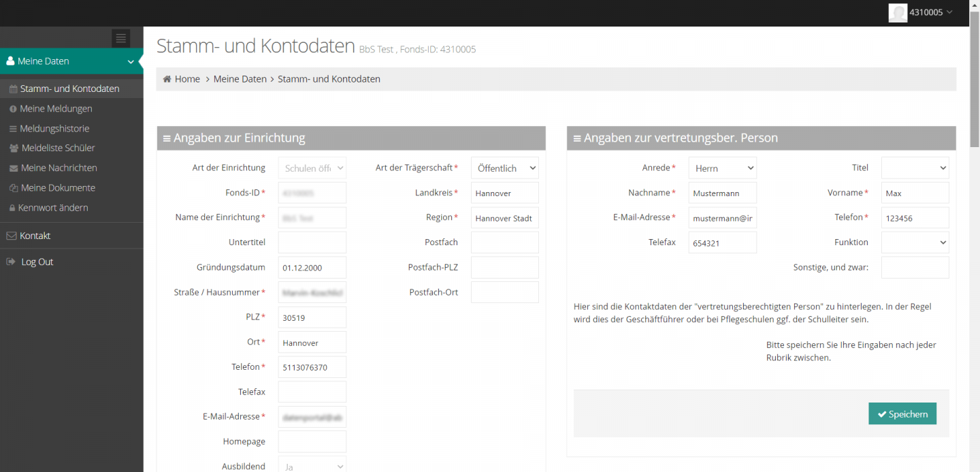980x472 pixels.
Task: Click the Homepage input field
Action: pyautogui.click(x=312, y=441)
